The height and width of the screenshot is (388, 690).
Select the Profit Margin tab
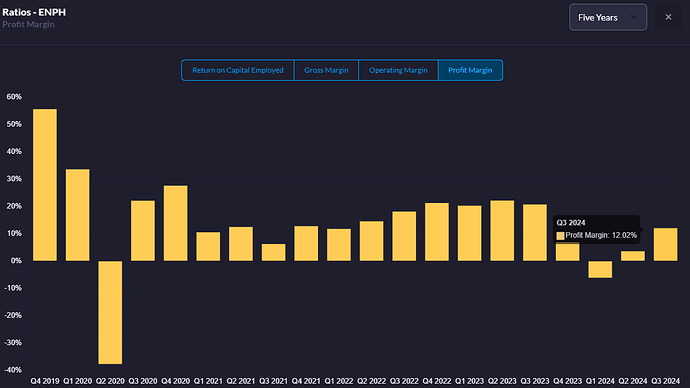(470, 70)
